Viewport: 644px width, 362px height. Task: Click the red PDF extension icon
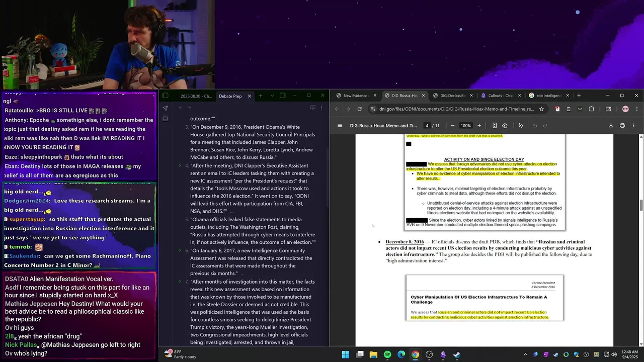pos(557,109)
